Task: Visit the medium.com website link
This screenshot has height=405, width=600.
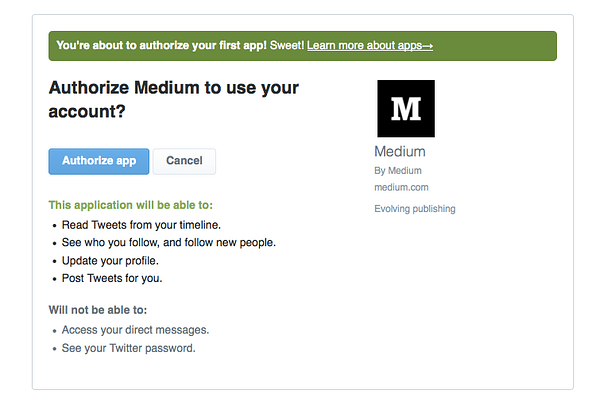Action: click(x=401, y=187)
